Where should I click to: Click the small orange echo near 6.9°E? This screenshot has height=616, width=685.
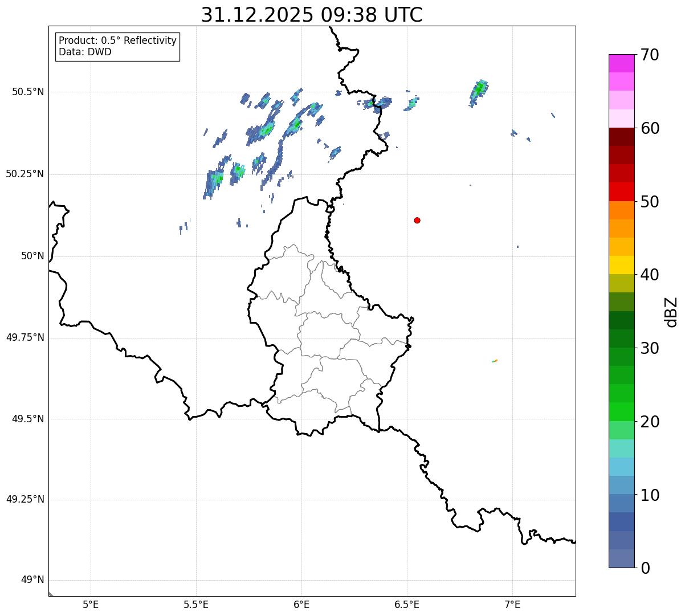[x=495, y=361]
